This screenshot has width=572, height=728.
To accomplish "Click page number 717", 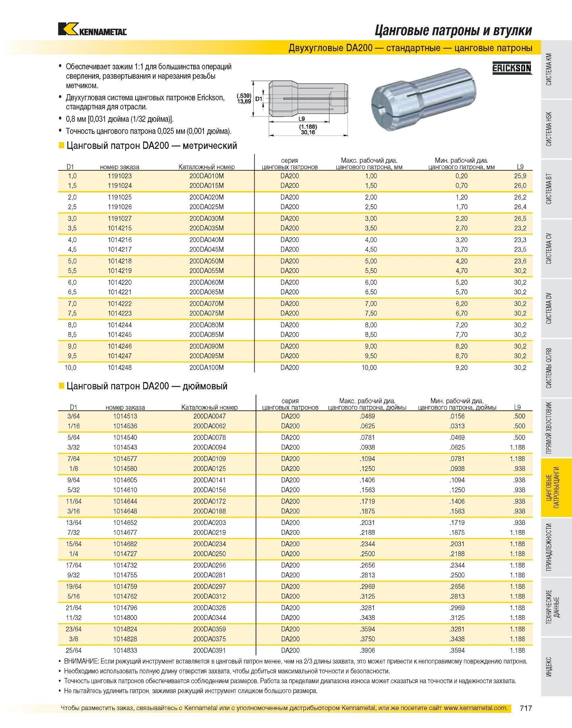I will [x=526, y=708].
